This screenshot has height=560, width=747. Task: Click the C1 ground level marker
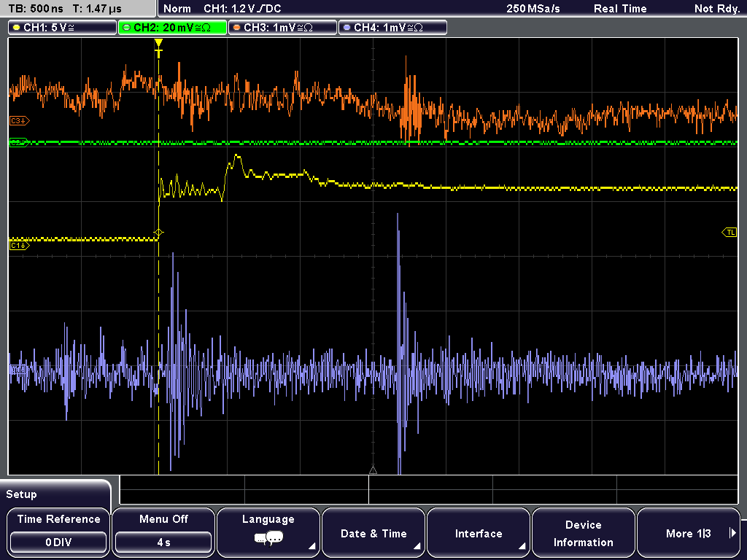click(x=19, y=246)
